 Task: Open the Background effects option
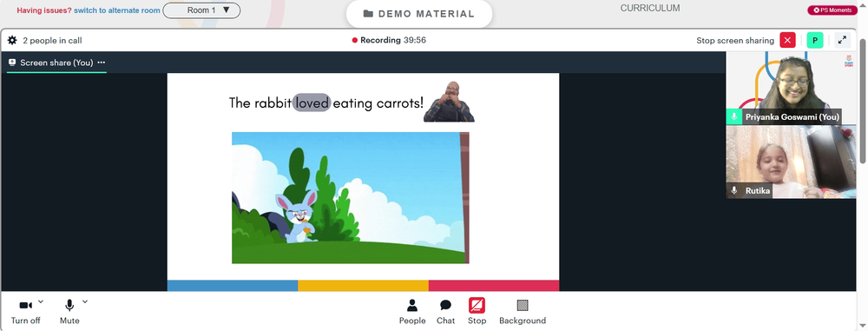[523, 312]
